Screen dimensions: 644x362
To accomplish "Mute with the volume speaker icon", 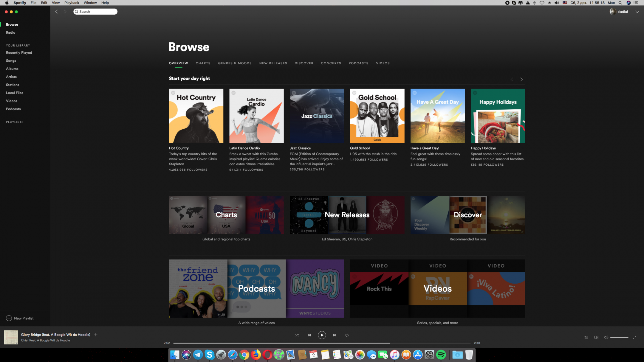I will pos(606,338).
